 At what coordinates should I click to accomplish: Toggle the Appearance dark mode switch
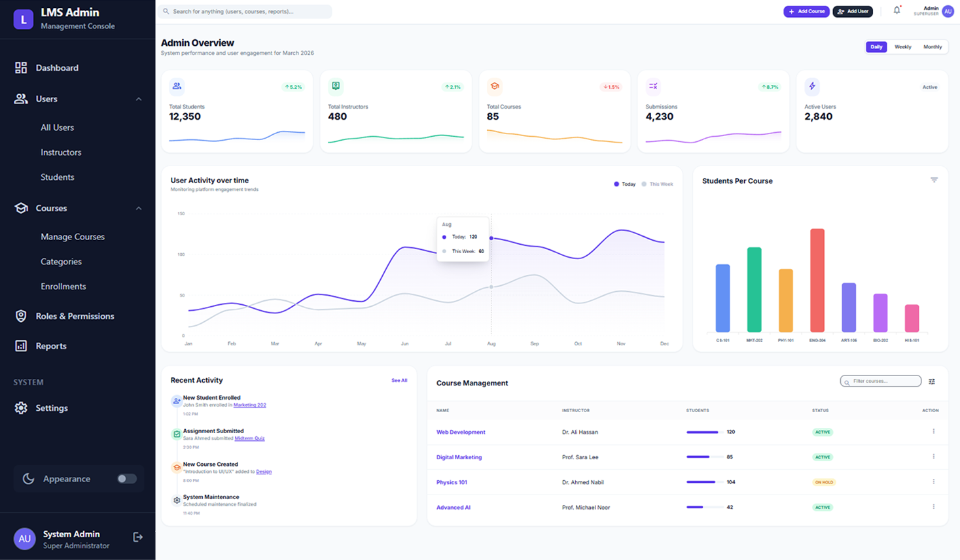(127, 479)
